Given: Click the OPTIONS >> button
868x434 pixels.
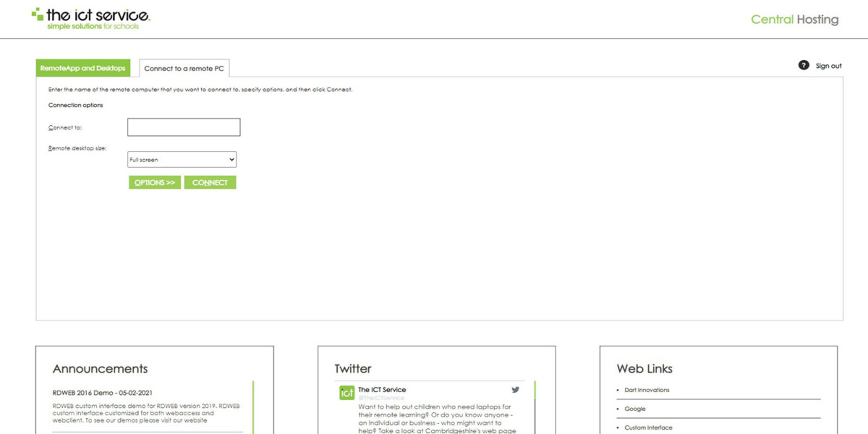Looking at the screenshot, I should click(x=155, y=182).
